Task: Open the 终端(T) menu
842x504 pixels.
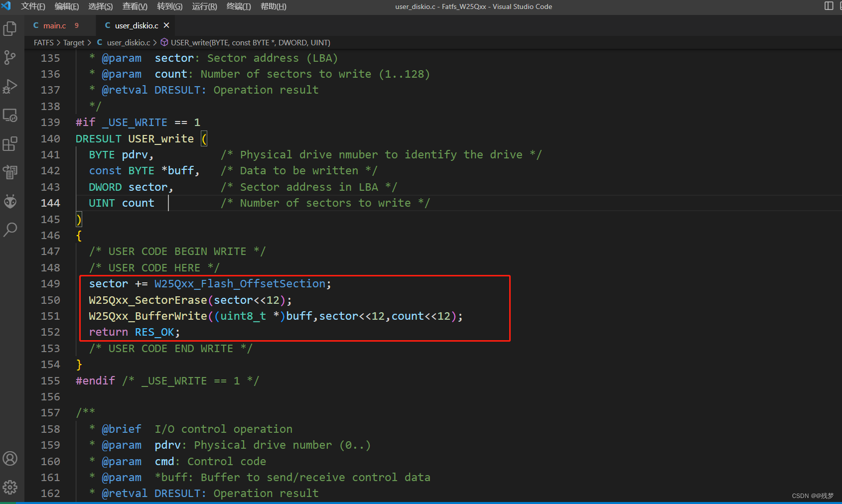Action: click(239, 6)
